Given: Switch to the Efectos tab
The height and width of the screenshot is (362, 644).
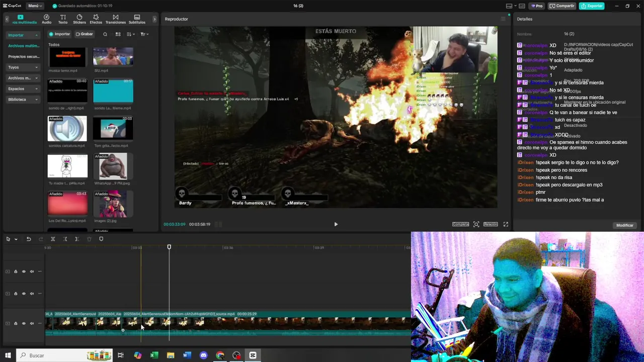Looking at the screenshot, I should [96, 20].
